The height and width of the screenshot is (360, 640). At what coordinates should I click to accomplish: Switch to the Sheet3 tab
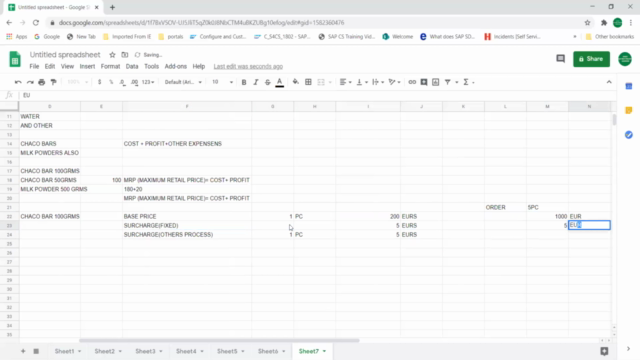coord(145,351)
